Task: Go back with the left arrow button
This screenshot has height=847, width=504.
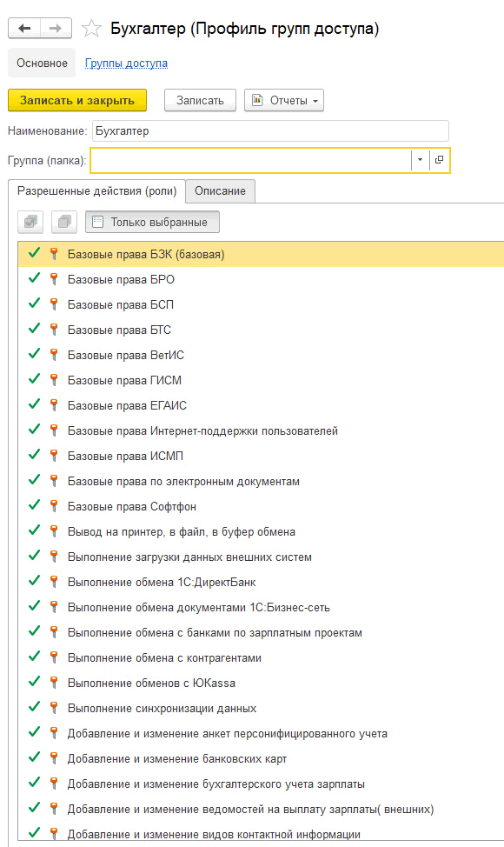Action: coord(24,28)
